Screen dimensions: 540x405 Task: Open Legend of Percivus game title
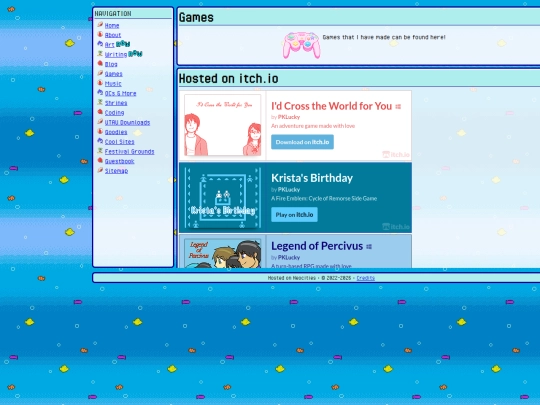(x=317, y=246)
